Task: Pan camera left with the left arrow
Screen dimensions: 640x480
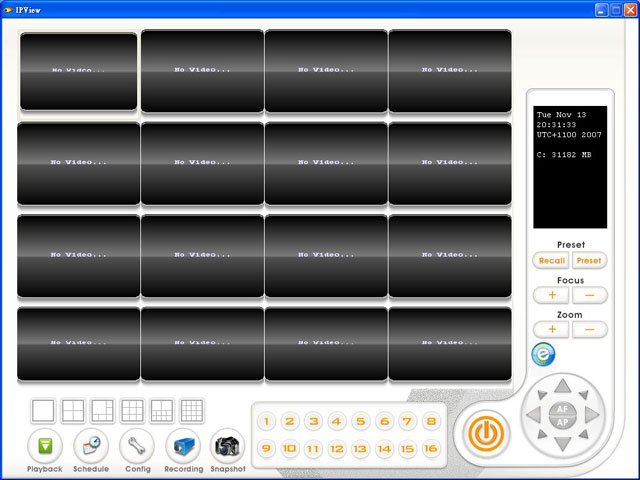Action: (533, 415)
